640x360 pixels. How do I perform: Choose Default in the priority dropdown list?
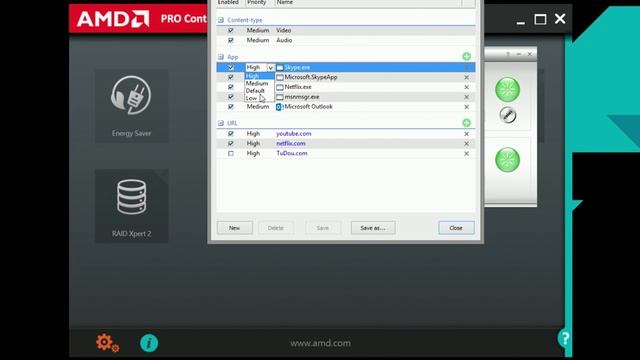click(259, 91)
